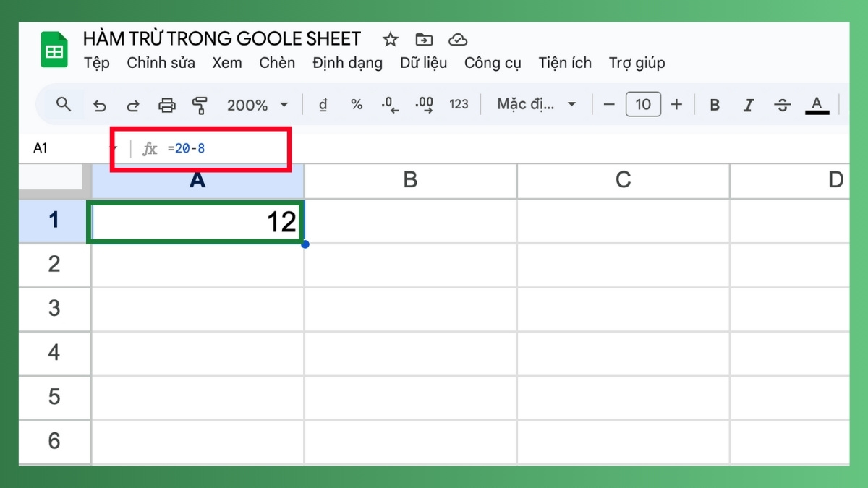868x488 pixels.
Task: Click the move to folder icon
Action: pyautogui.click(x=424, y=39)
